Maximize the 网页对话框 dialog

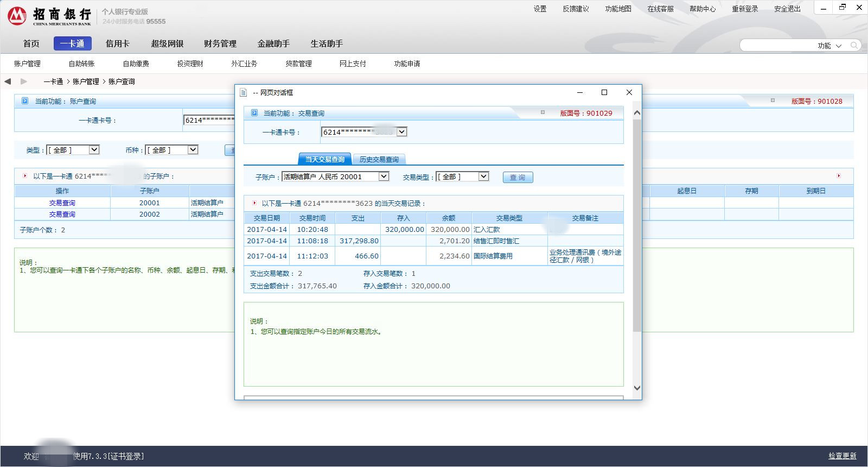coord(604,92)
